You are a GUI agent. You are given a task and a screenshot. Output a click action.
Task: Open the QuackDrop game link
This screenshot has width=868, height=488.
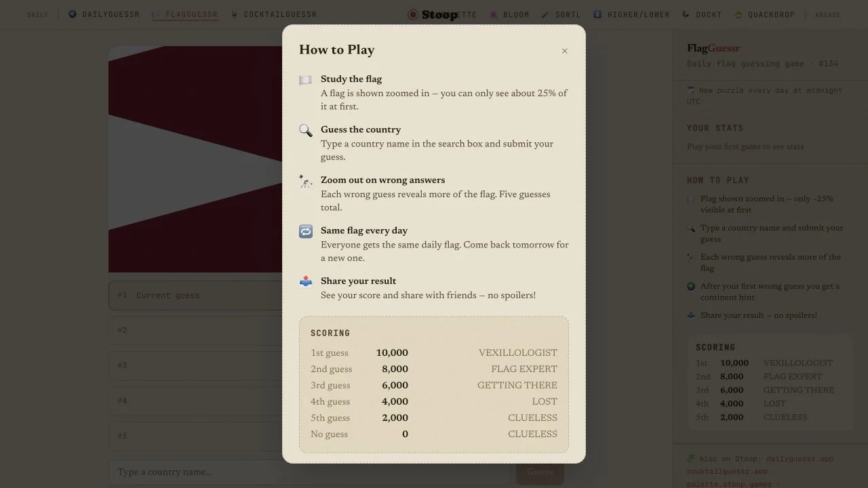[771, 14]
